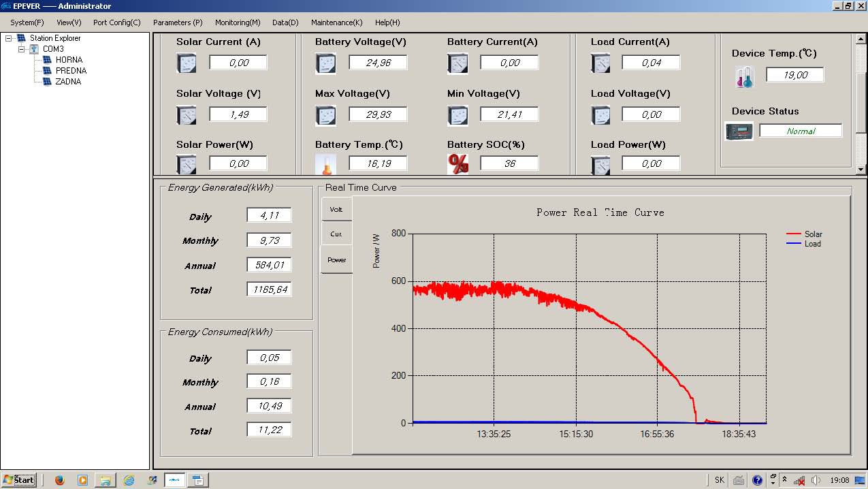Click the Daily energy generated field
The height and width of the screenshot is (489, 868).
269,215
